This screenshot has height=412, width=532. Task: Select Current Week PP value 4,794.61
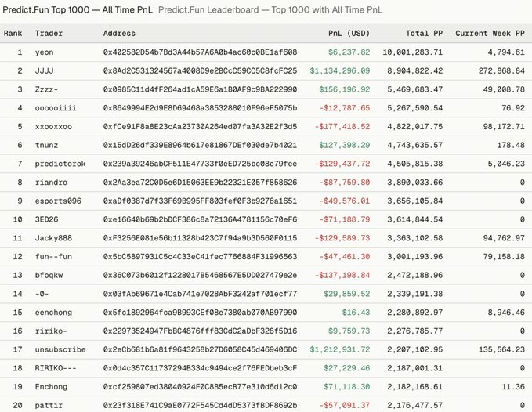[x=506, y=52]
